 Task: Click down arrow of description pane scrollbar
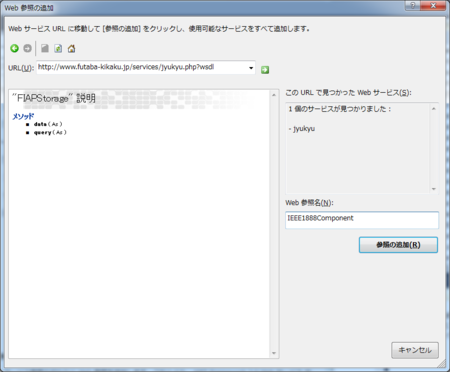pyautogui.click(x=274, y=353)
